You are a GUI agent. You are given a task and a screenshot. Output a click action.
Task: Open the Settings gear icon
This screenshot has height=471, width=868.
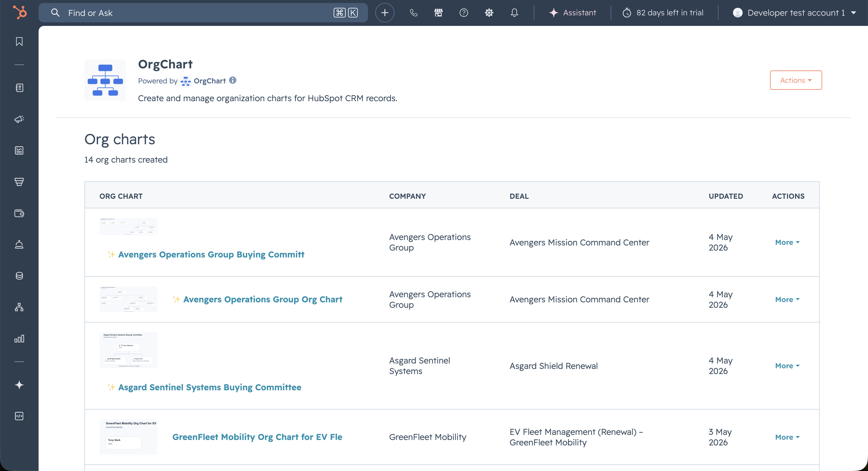tap(489, 13)
